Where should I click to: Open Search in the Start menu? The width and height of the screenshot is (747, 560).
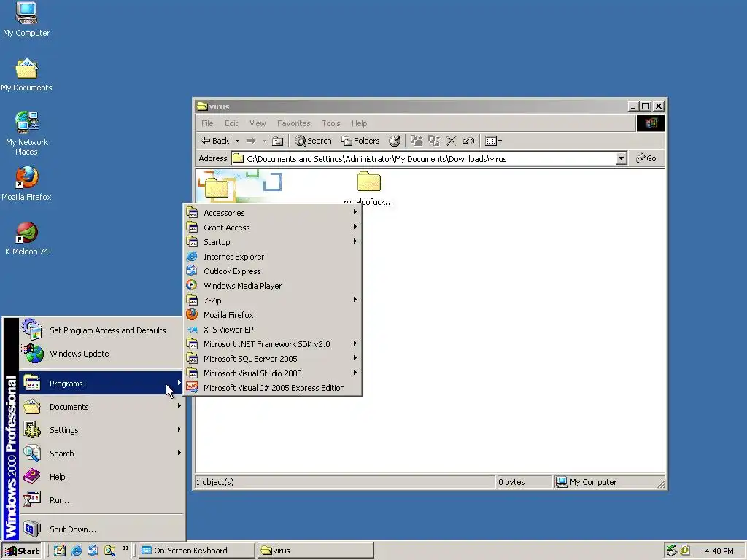(x=101, y=454)
